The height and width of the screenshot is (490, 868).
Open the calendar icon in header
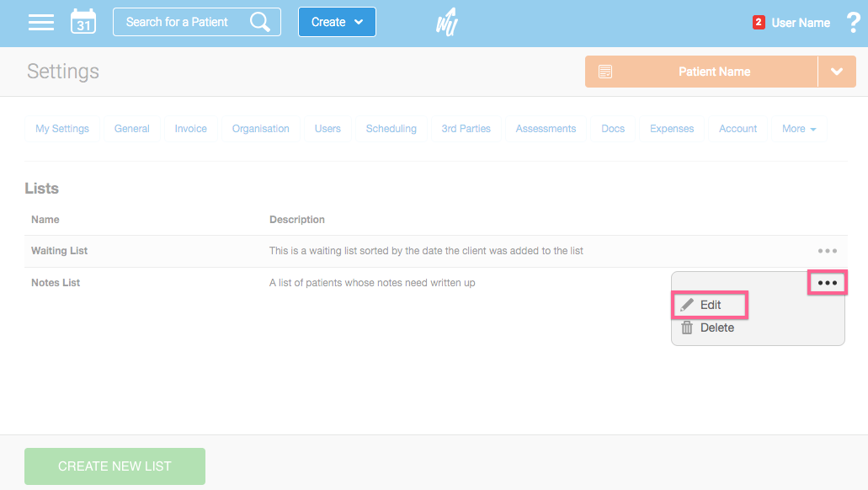coord(83,23)
